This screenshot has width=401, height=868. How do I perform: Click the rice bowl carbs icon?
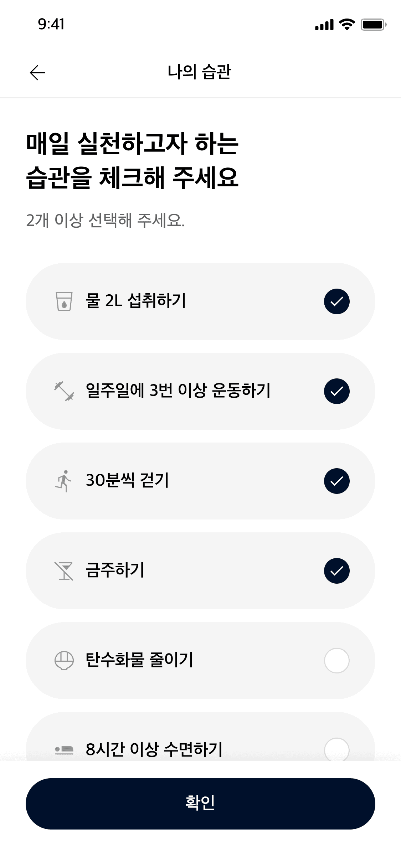tap(64, 661)
